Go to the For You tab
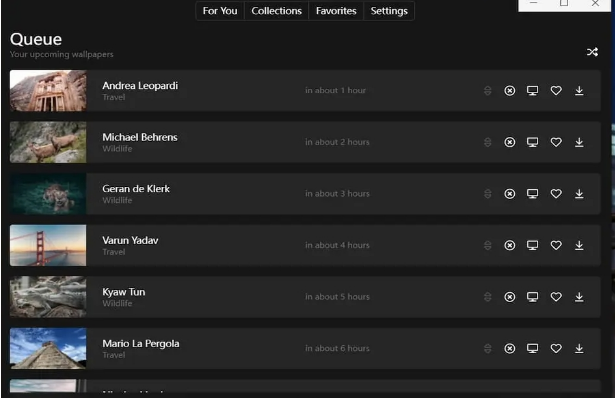Viewport: 615px width, 398px height. [220, 11]
